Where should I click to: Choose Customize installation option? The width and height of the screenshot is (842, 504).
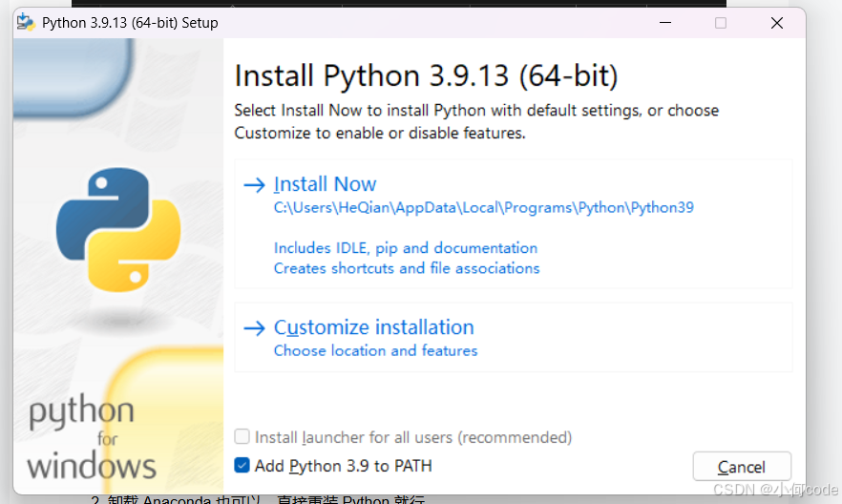514,337
